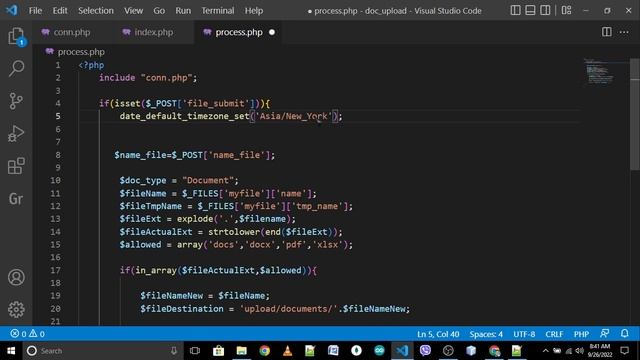Viewport: 640px width, 360px height.
Task: Open the View menu
Action: [x=133, y=11]
